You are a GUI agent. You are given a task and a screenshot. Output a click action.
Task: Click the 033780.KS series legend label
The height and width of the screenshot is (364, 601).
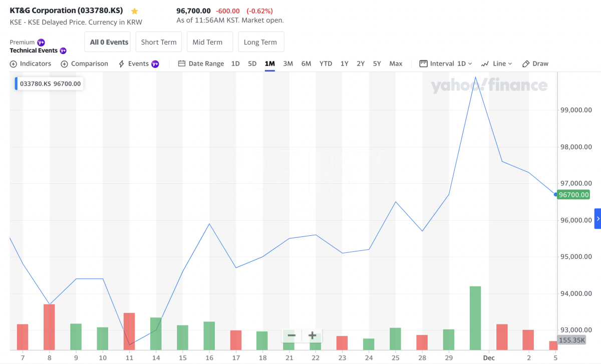point(50,84)
